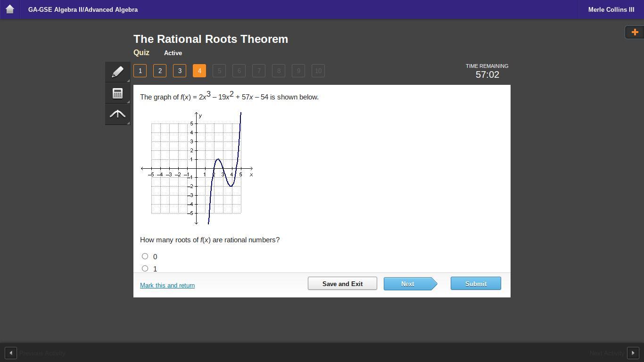Select the pencil highlighter tool
644x362 pixels.
[x=117, y=72]
